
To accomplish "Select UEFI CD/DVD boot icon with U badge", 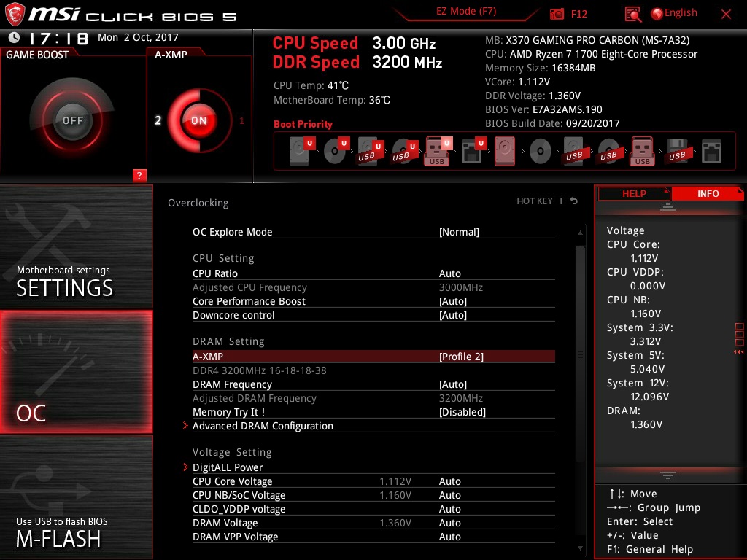I will tap(336, 152).
